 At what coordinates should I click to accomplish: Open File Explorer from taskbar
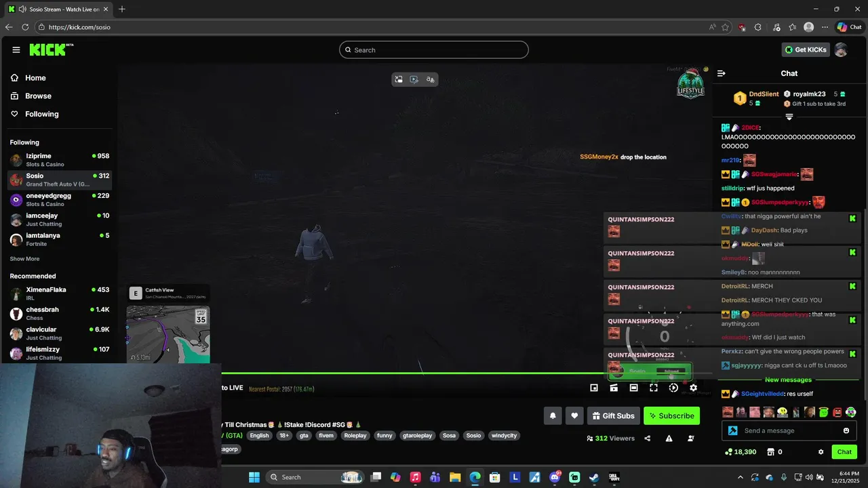point(455,477)
